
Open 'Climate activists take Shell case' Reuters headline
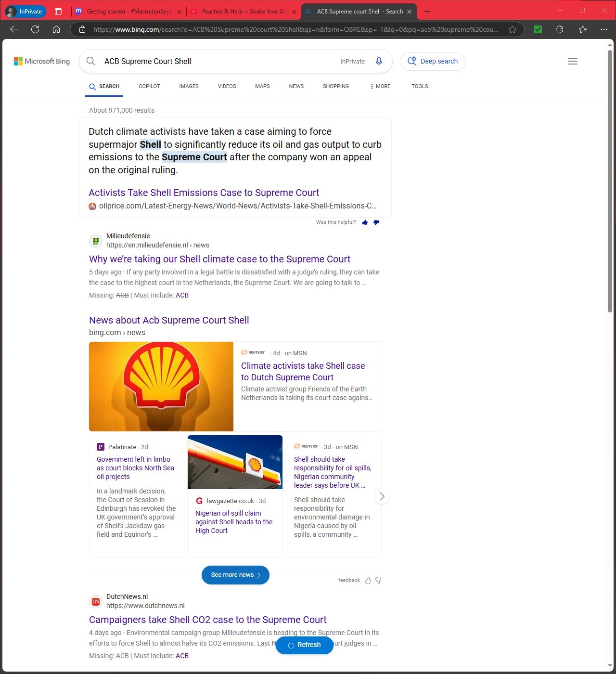click(303, 372)
